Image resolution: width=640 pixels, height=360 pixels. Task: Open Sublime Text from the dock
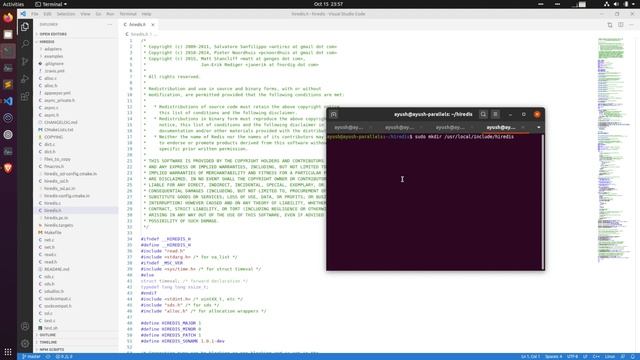tap(8, 84)
